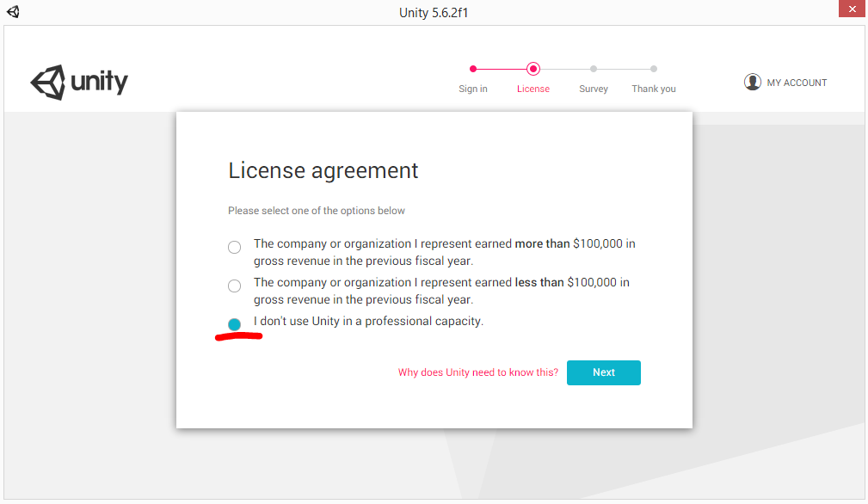
Task: Go to the Sign in step
Action: [x=473, y=89]
